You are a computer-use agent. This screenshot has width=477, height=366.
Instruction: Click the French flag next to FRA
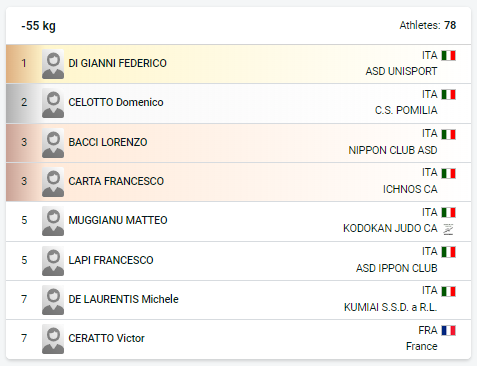449,331
